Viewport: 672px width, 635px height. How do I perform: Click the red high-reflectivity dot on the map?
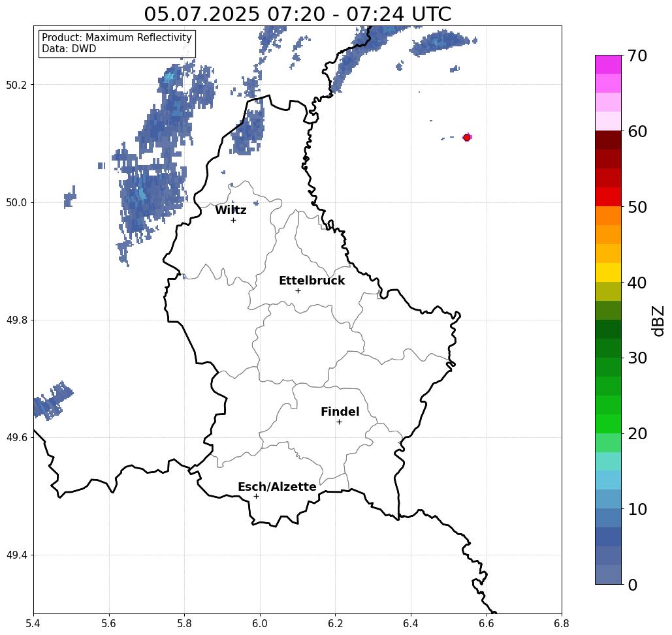click(x=466, y=138)
